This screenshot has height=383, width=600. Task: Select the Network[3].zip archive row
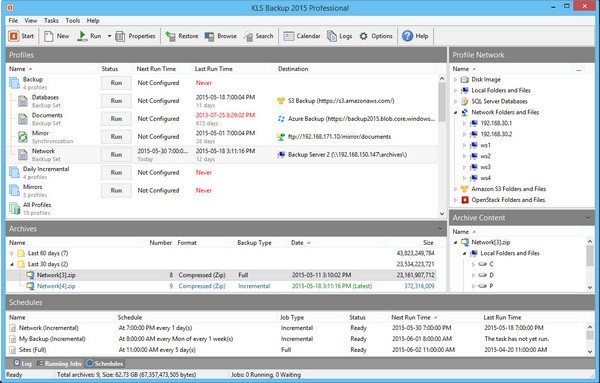click(221, 275)
